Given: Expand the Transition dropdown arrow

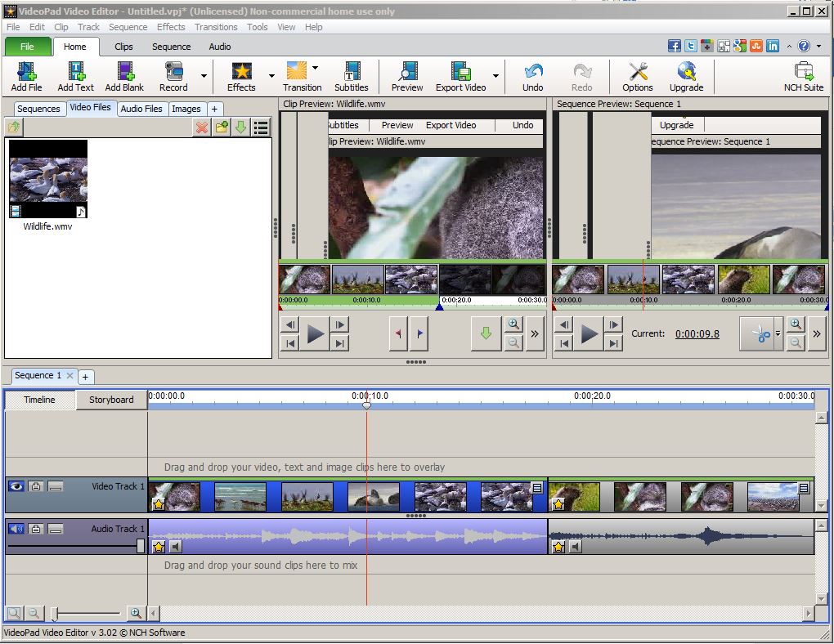Looking at the screenshot, I should (315, 68).
